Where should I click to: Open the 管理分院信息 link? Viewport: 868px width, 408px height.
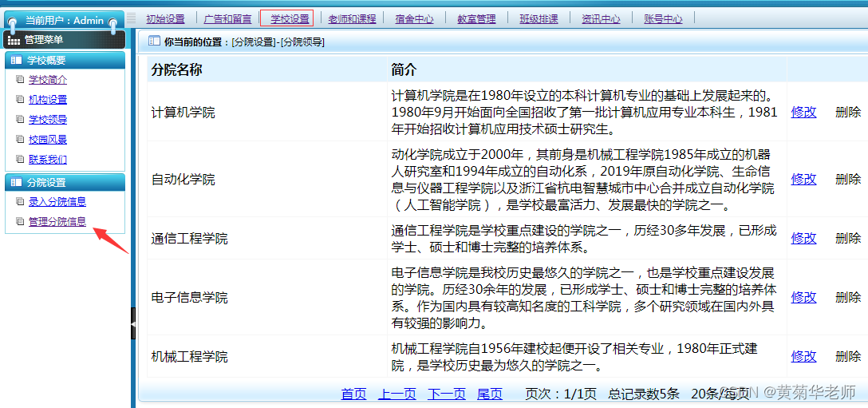(57, 222)
